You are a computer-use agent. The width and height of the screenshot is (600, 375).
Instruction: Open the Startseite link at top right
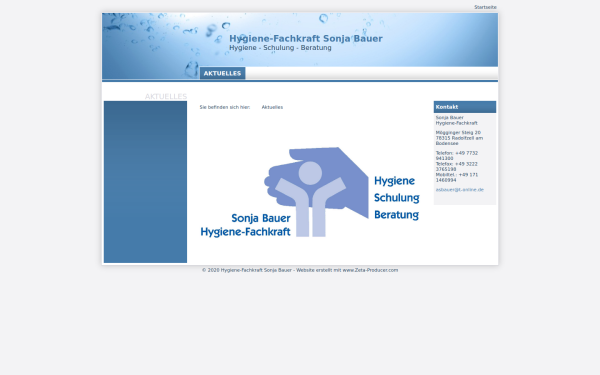(x=485, y=7)
